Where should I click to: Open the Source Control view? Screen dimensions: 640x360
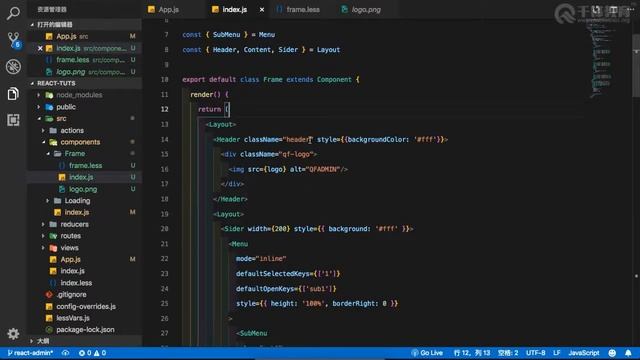tap(13, 40)
